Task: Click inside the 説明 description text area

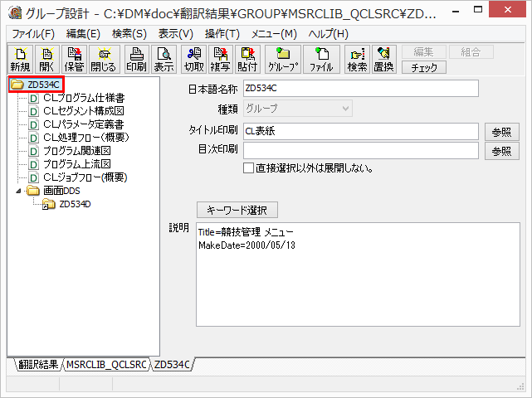Action: click(x=358, y=274)
